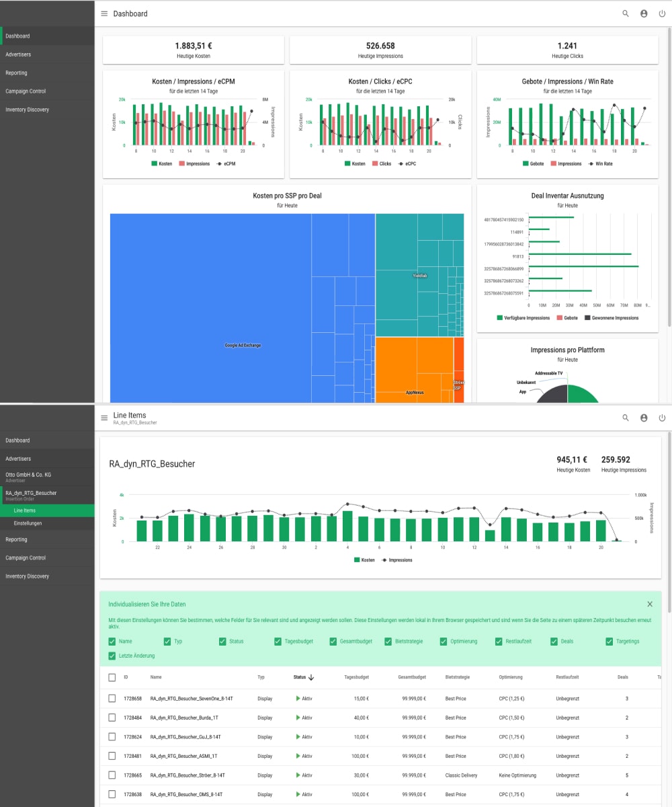Open the hamburger menu beside the Line Items title
This screenshot has height=807, width=672.
click(x=104, y=418)
